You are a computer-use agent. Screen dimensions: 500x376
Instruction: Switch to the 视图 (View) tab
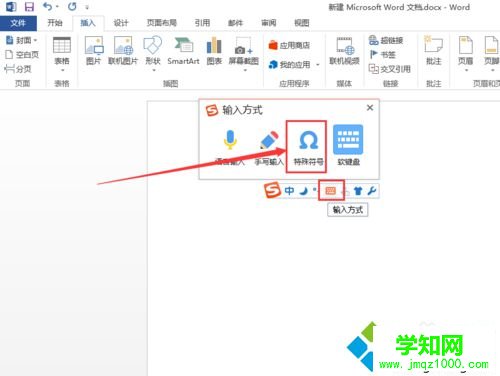click(x=302, y=23)
